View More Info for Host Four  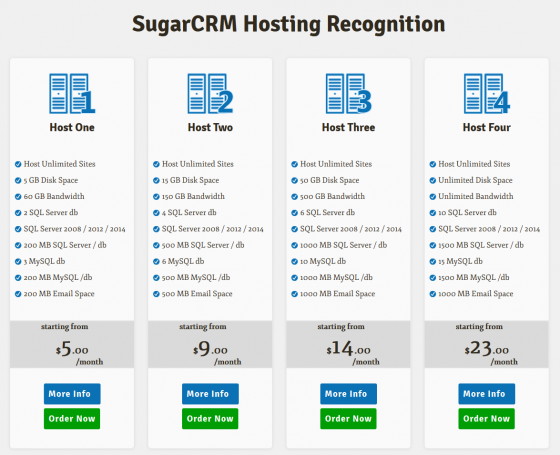point(487,394)
